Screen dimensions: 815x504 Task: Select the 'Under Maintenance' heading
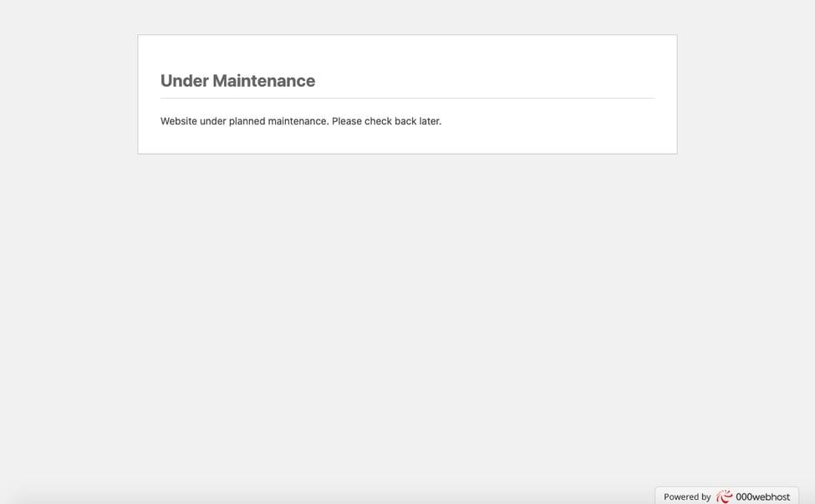237,80
